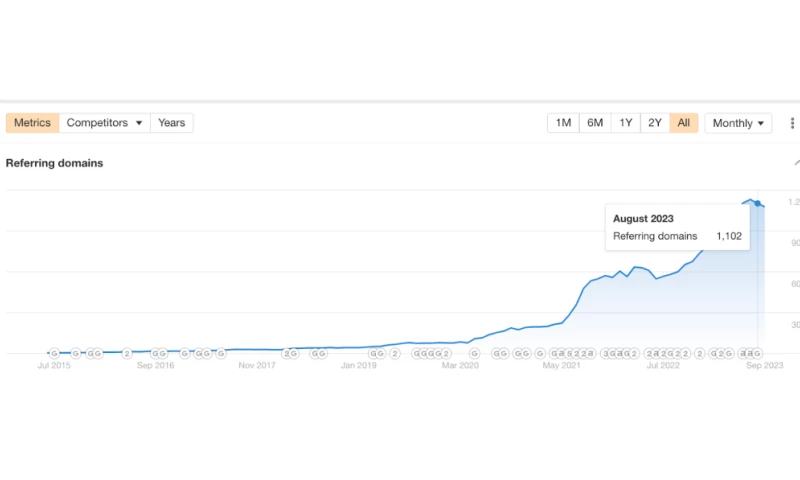Click the second G marker from the left
800x480 pixels.
point(76,353)
